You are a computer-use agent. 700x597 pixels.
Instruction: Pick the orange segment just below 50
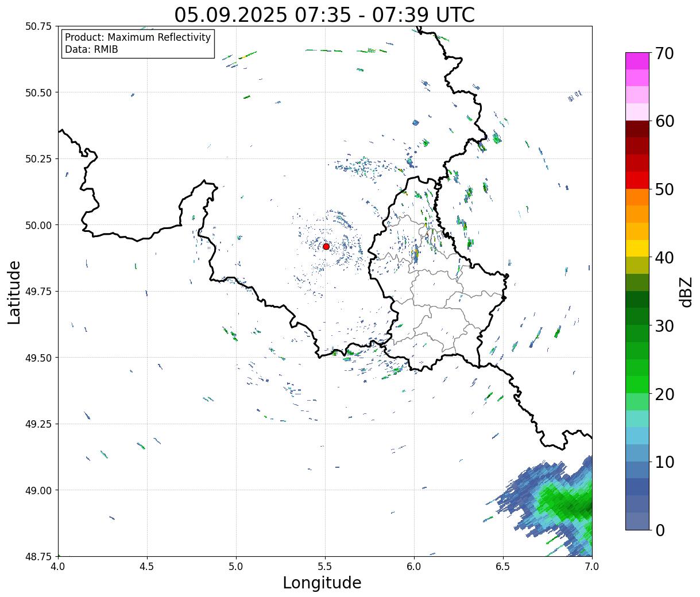pyautogui.click(x=637, y=197)
